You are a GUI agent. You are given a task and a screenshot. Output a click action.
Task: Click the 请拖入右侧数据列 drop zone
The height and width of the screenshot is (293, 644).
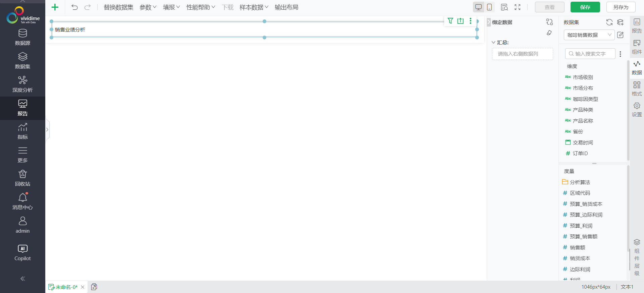522,54
